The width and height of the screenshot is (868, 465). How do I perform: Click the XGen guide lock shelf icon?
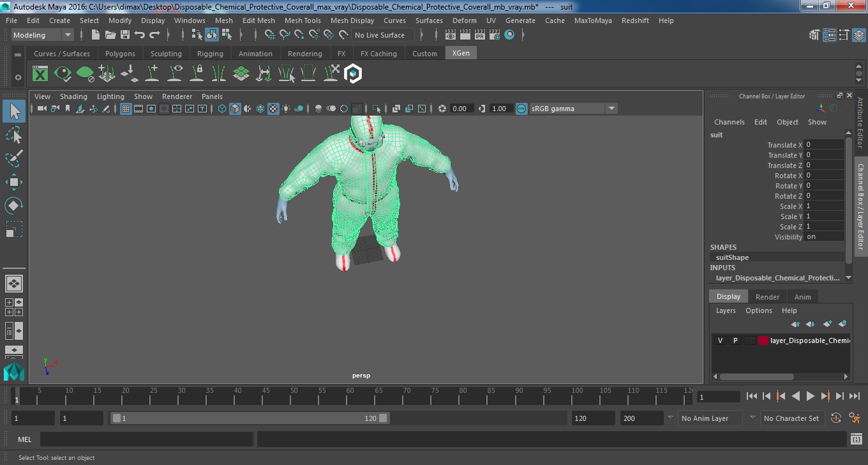197,74
